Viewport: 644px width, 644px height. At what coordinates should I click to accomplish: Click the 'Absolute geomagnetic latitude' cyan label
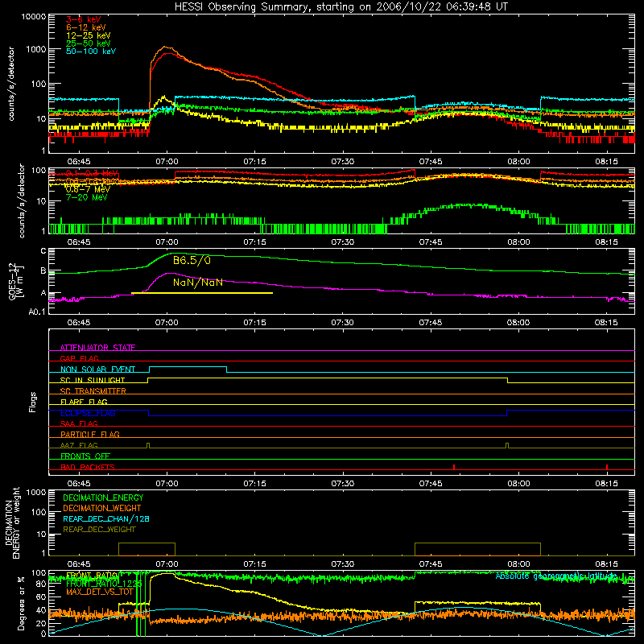(x=556, y=576)
